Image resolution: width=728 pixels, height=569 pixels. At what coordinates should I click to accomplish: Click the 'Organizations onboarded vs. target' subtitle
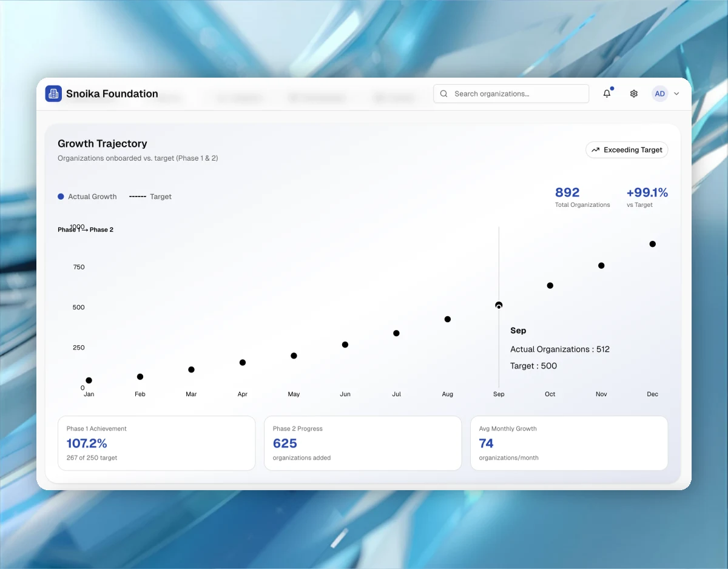[138, 158]
